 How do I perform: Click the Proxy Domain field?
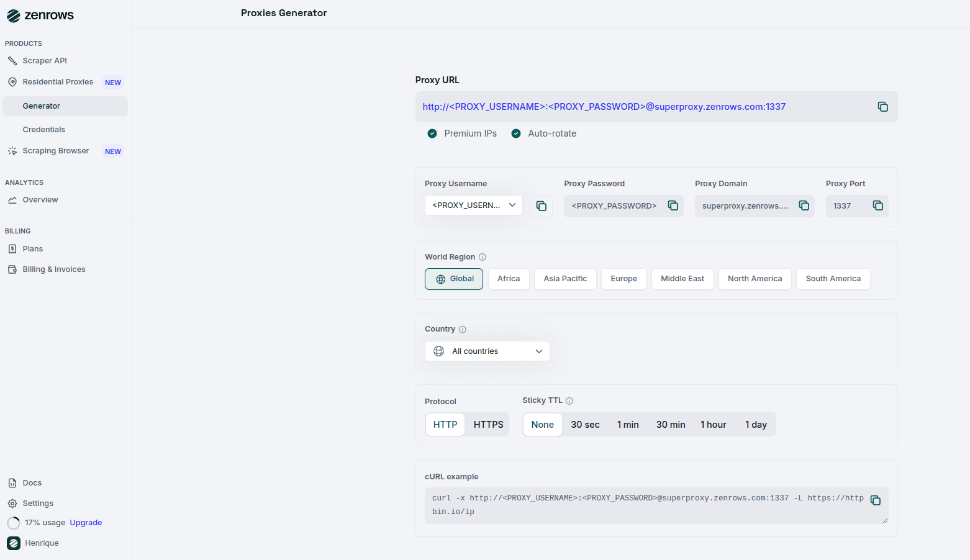click(x=755, y=206)
